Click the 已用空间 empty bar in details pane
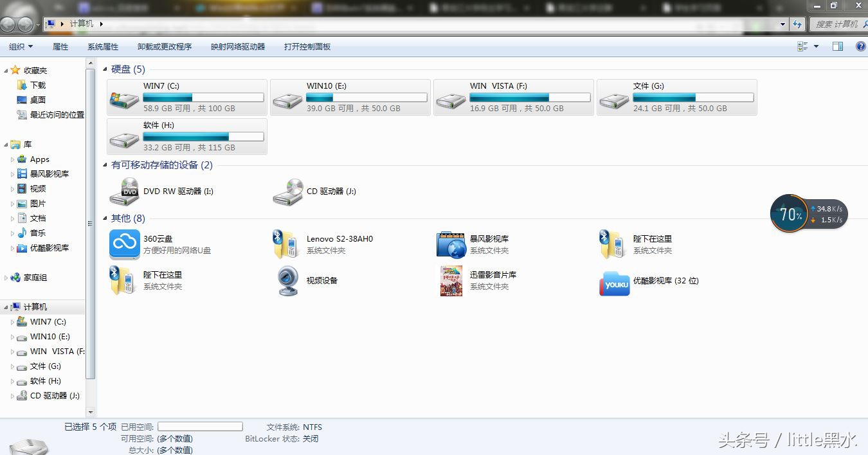The image size is (868, 455). click(x=200, y=427)
